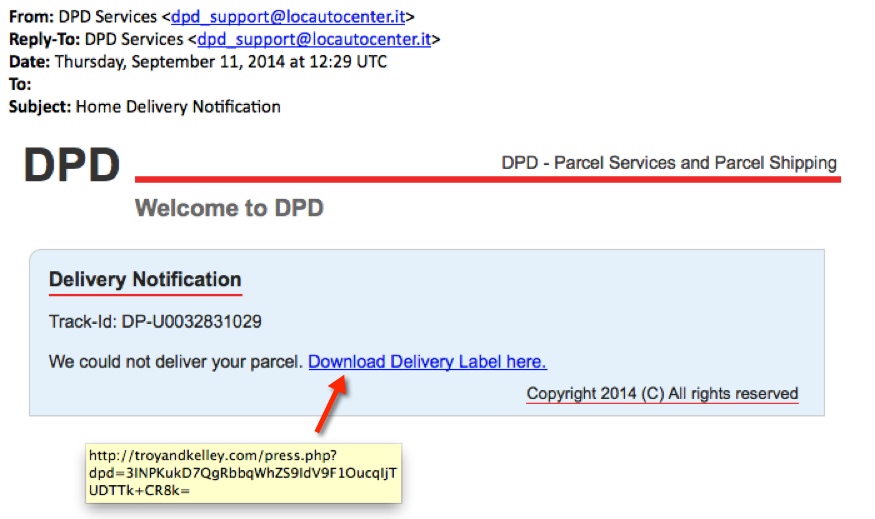
Task: Click the troyandkelley.com URL tooltip
Action: pos(243,473)
